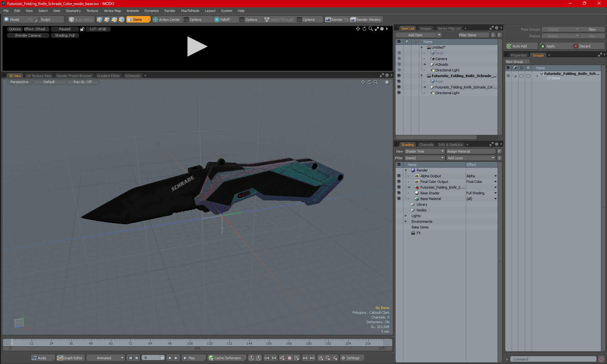Expand Futuristic_Folding_Knife_Schrade_Col group
This screenshot has height=364, width=607.
pyautogui.click(x=425, y=87)
